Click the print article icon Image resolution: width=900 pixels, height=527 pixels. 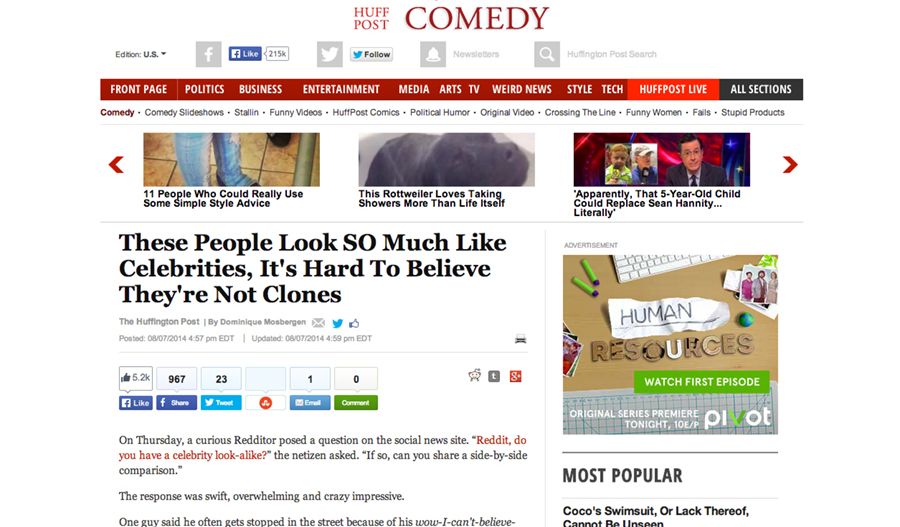[x=521, y=339]
